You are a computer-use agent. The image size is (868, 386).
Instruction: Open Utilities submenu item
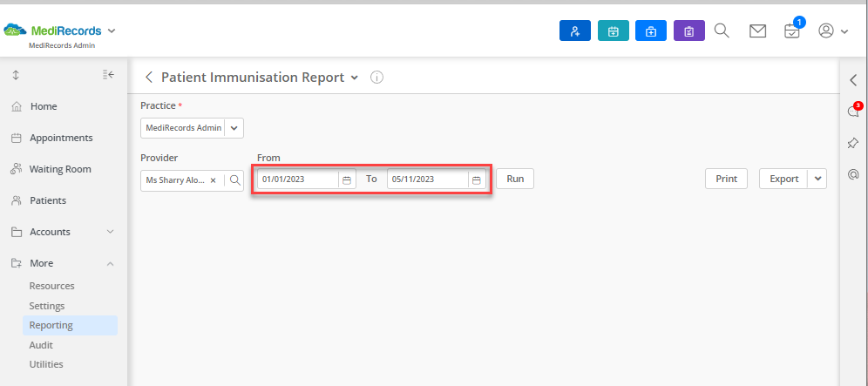[x=46, y=364]
